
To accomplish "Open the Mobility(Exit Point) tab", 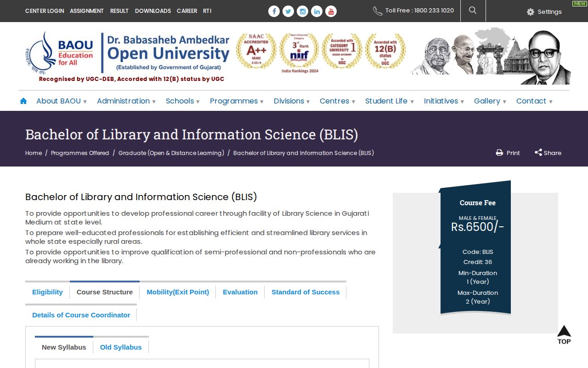I will pyautogui.click(x=178, y=292).
